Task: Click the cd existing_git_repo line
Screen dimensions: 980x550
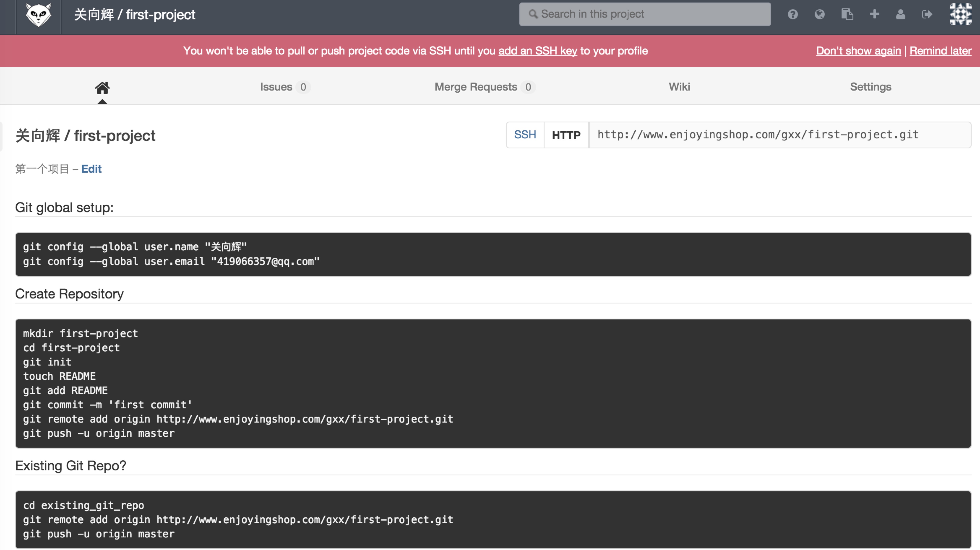Action: point(83,505)
